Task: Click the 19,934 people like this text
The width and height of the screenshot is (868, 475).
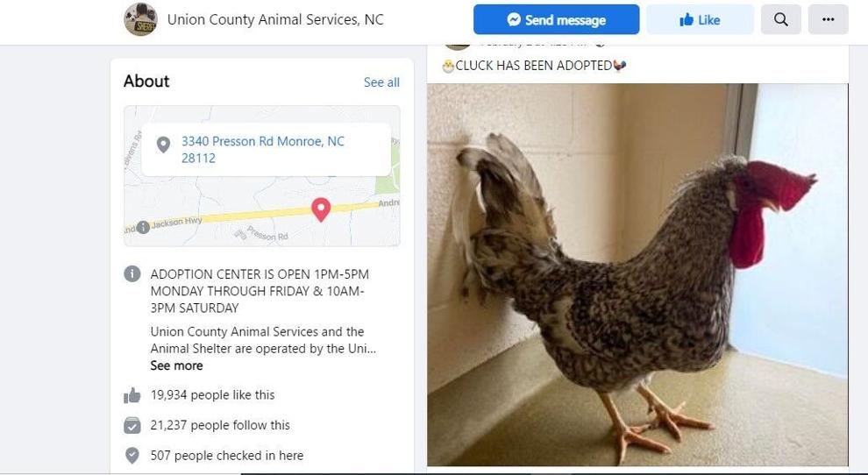Action: [x=212, y=395]
